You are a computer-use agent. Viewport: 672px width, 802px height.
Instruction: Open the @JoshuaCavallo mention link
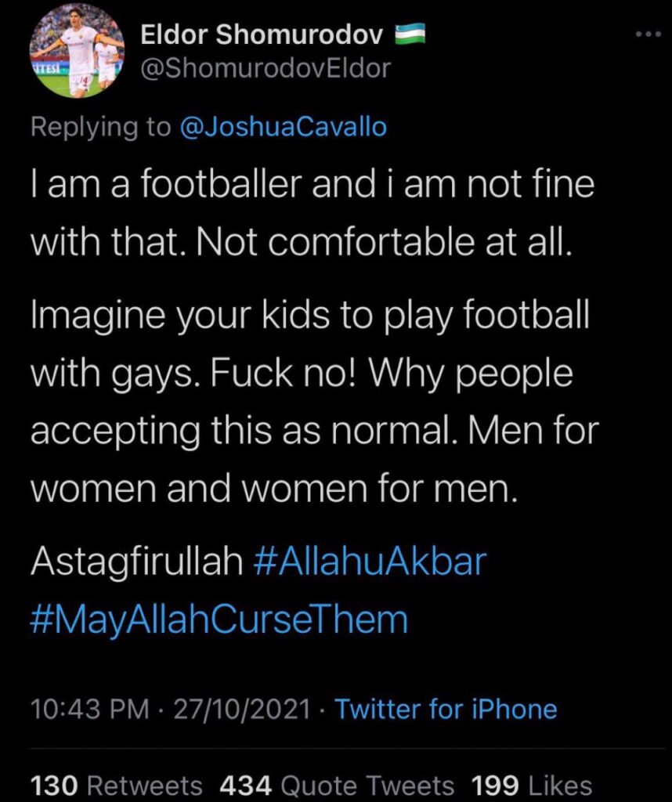[284, 128]
